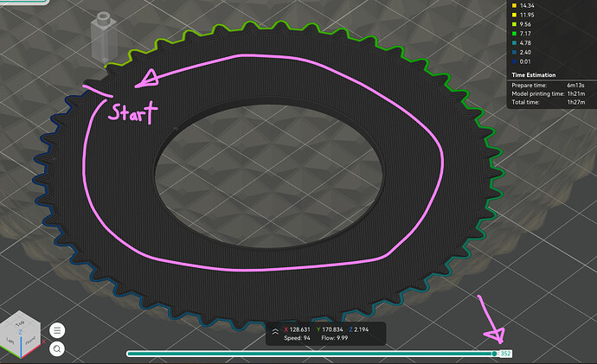Screen dimensions: 597x364
Task: Click the Top face of the view cube
Action: pos(20,322)
